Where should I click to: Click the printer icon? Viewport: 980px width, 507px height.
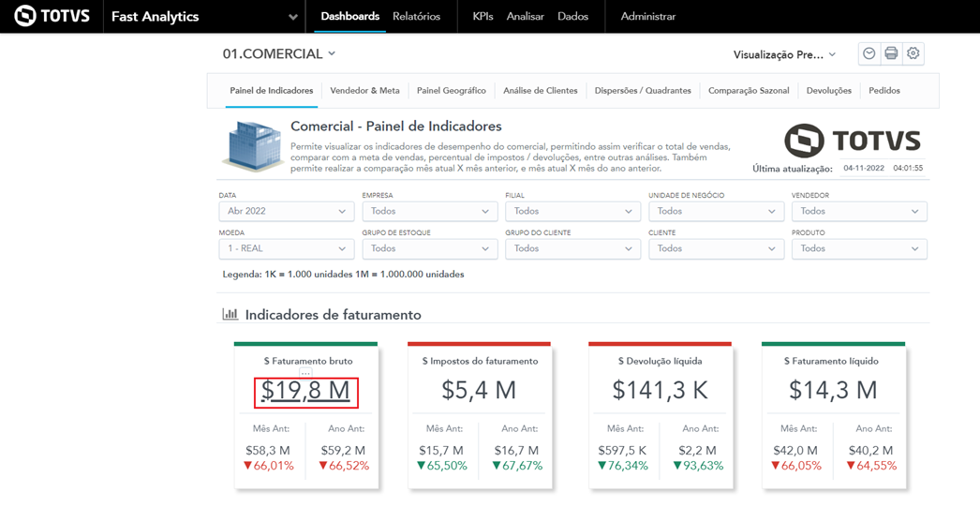pyautogui.click(x=891, y=53)
